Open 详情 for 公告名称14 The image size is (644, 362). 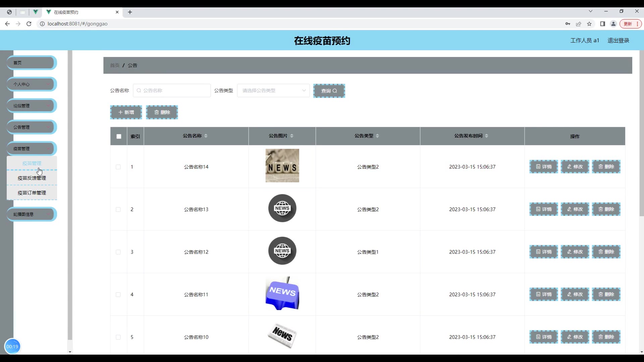click(x=544, y=167)
